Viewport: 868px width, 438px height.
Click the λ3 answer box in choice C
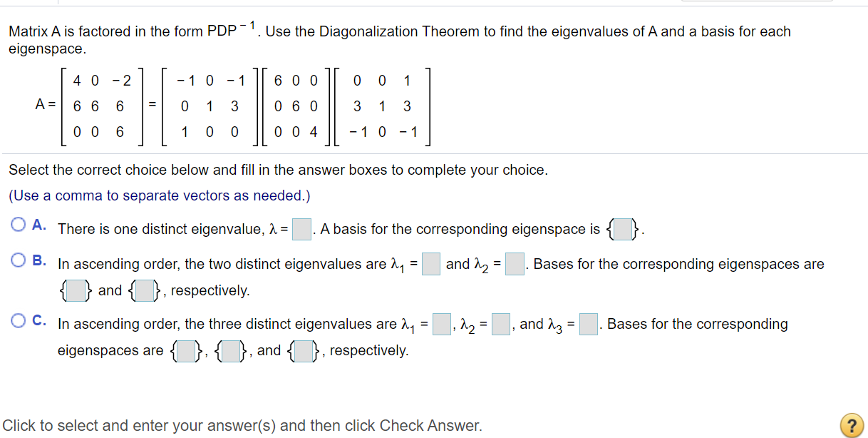click(588, 324)
